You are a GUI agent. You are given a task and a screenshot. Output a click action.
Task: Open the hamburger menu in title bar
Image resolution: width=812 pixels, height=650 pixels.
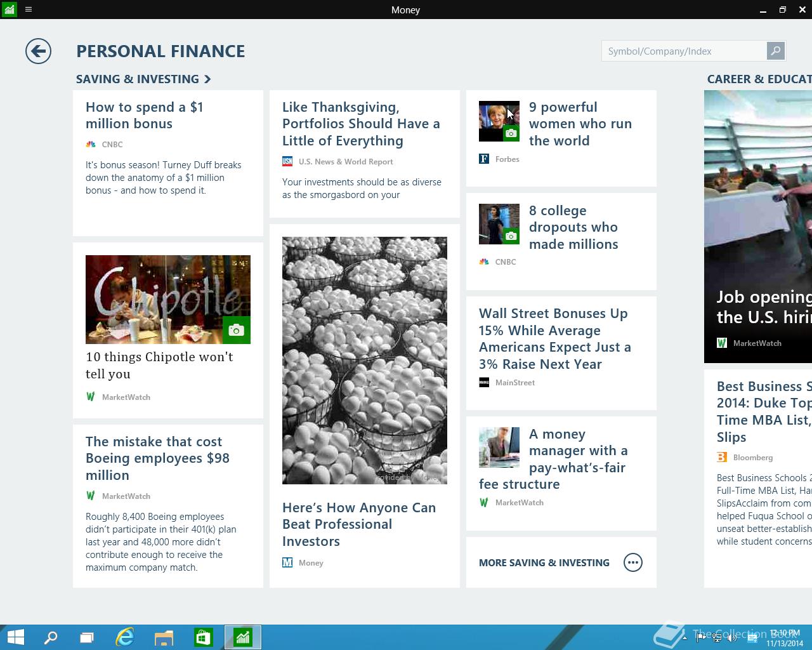29,10
